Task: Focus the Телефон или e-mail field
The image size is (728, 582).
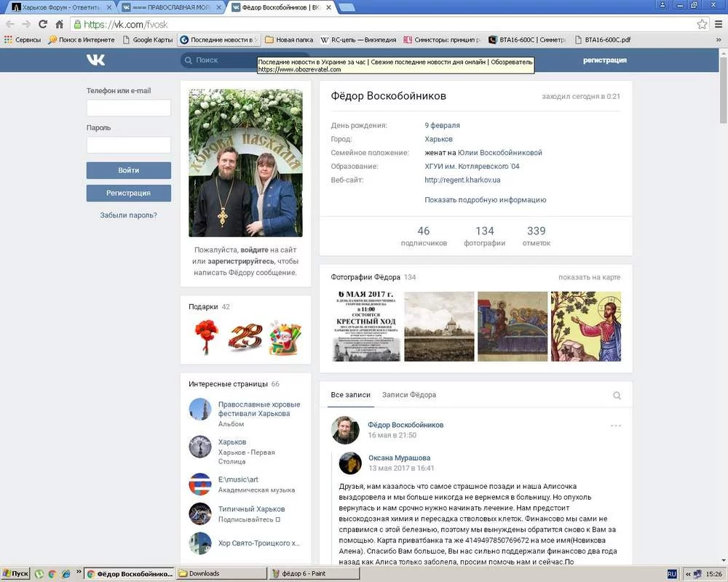Action: tap(129, 108)
